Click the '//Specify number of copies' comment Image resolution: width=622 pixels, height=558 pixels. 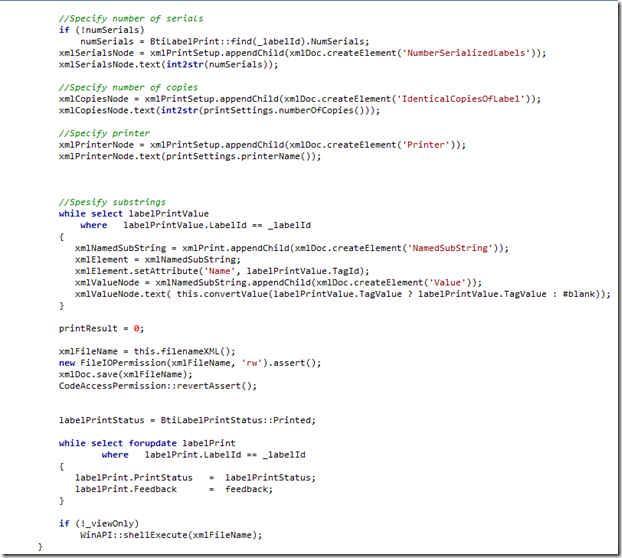click(126, 87)
